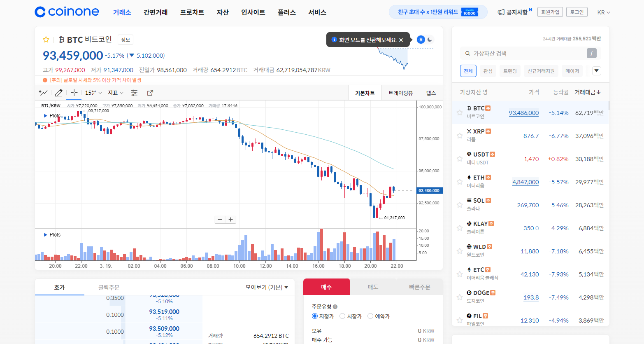Click the friend invite reward banner

438,12
